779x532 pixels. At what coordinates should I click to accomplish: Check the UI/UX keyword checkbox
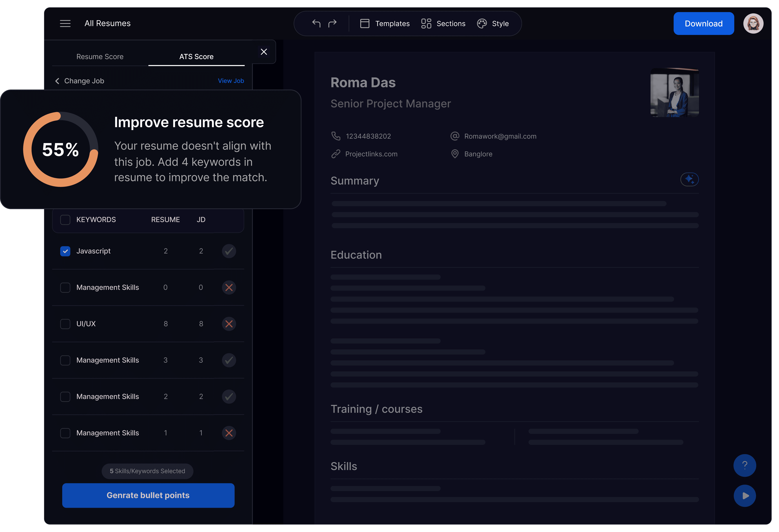point(65,324)
